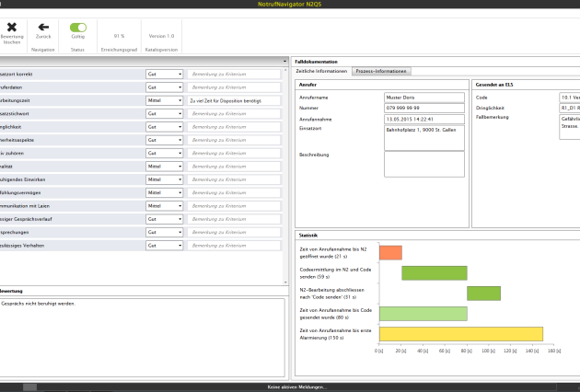
Task: Open the rating dropdown for 'sprechungen' row
Action: click(164, 232)
